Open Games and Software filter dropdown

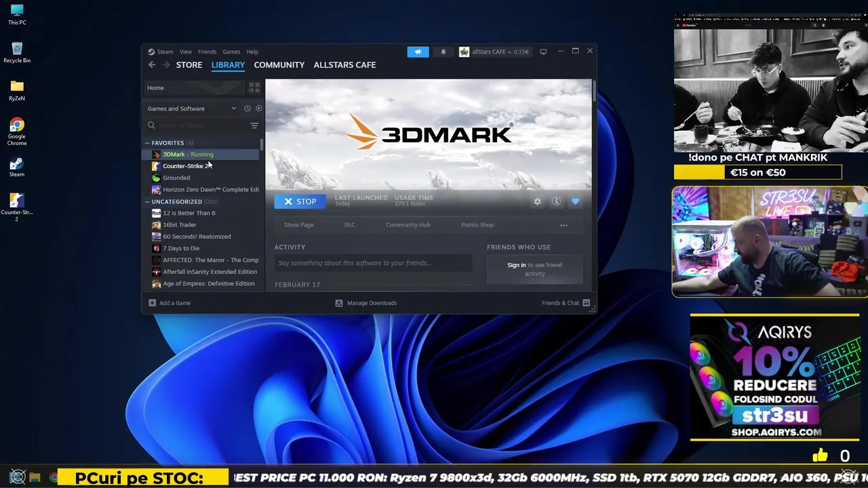tap(192, 108)
